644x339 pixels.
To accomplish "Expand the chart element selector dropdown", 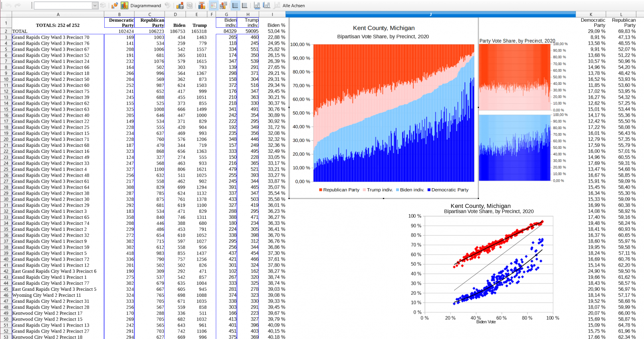I will tap(95, 6).
